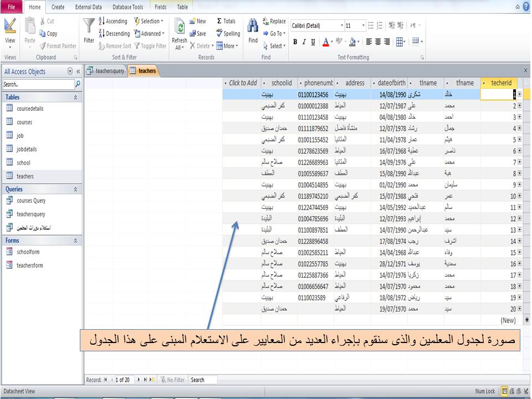
Task: Click Replace in Find group
Action: tap(274, 21)
